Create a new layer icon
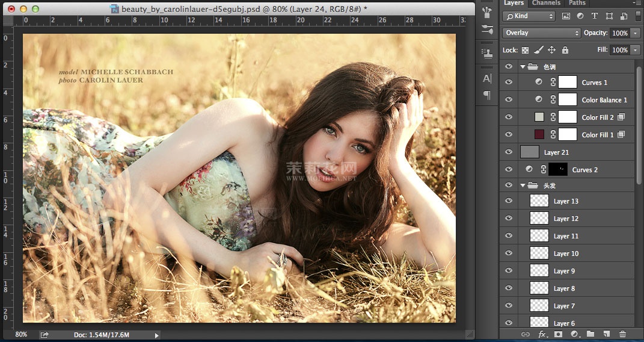The height and width of the screenshot is (342, 644). 606,334
